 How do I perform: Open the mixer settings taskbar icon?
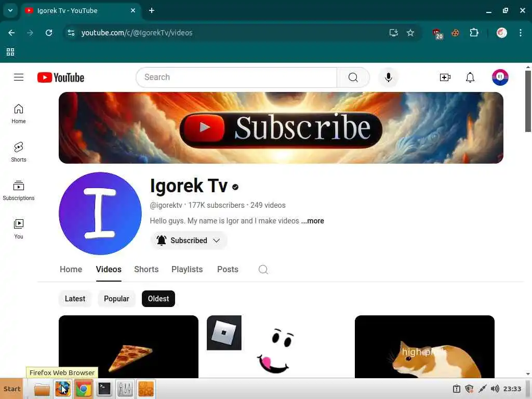(x=125, y=389)
